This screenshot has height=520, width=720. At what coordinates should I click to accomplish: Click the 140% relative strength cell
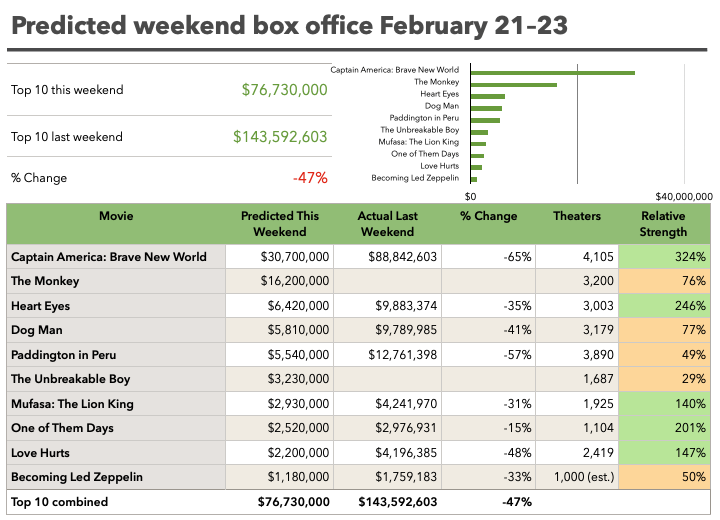pos(664,404)
